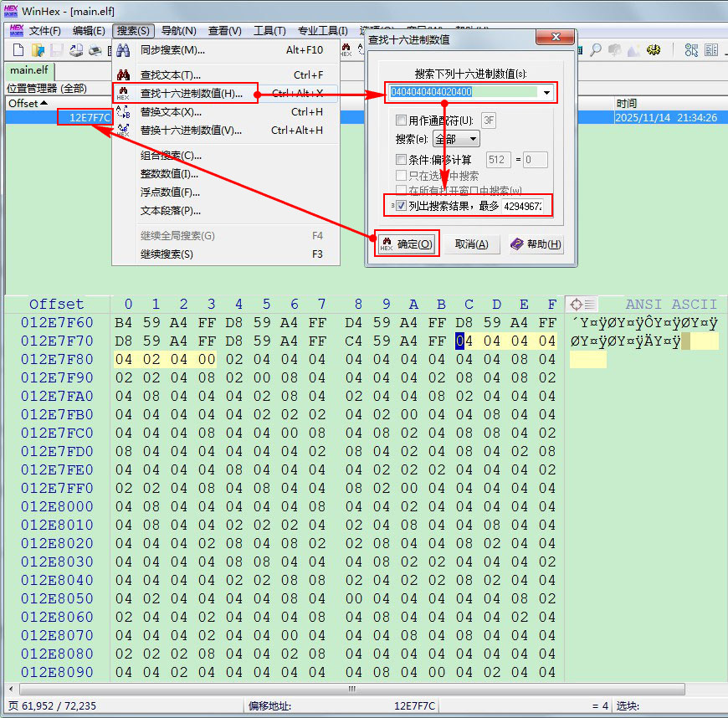Image resolution: width=728 pixels, height=718 pixels.
Task: Click the yellow gear toolbar icon
Action: (654, 51)
